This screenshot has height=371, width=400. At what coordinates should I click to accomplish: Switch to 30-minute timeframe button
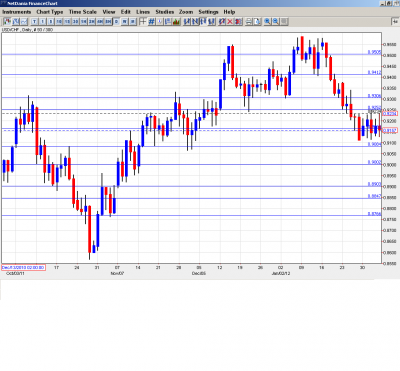[75, 22]
